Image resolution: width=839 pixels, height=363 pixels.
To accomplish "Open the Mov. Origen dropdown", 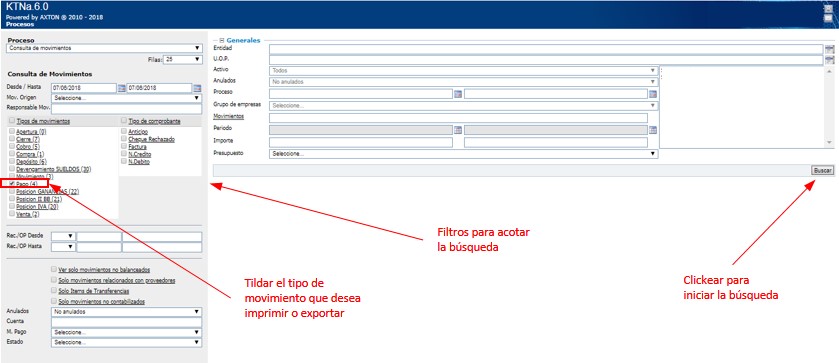I will (126, 98).
